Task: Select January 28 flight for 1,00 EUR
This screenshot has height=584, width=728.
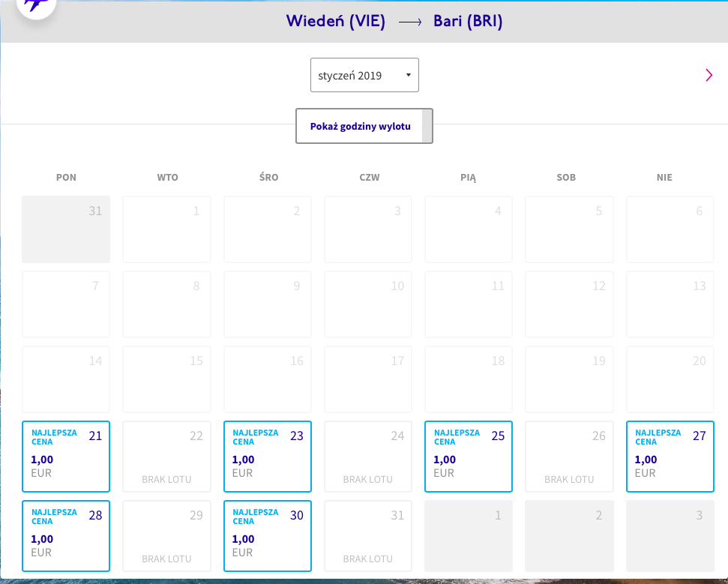Action: tap(66, 536)
